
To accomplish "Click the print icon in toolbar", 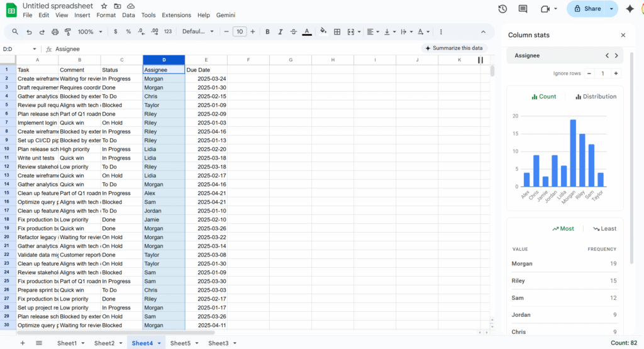I will pos(55,31).
